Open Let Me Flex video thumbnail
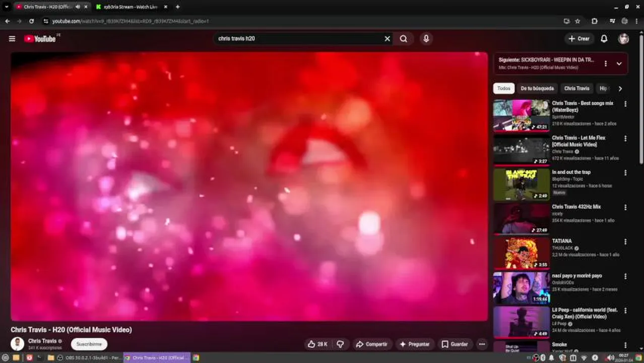644x363 pixels. pyautogui.click(x=521, y=150)
